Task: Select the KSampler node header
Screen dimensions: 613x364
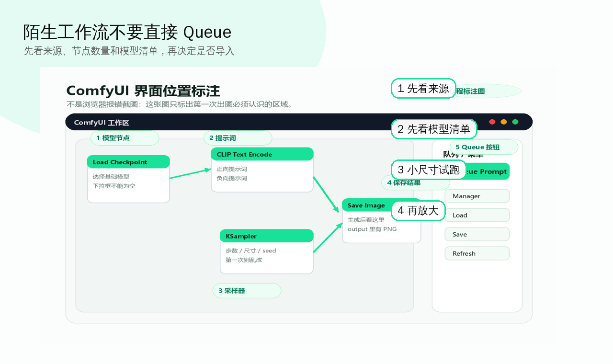Action: [267, 236]
